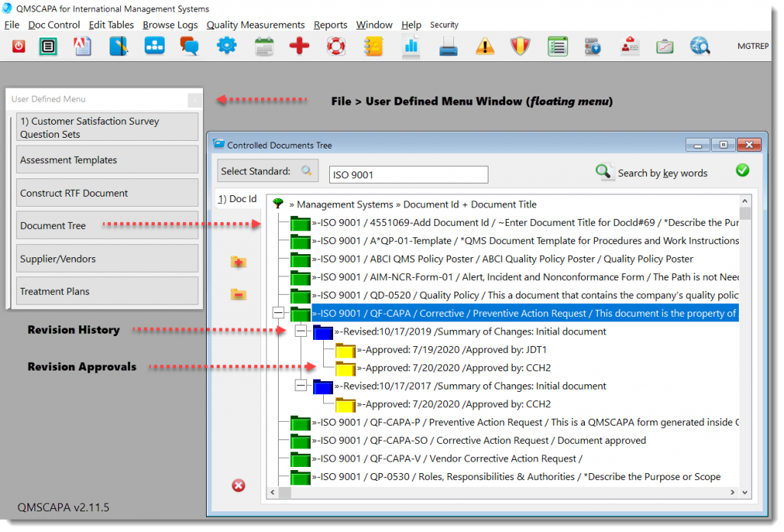Open the green list document icon

click(48, 47)
